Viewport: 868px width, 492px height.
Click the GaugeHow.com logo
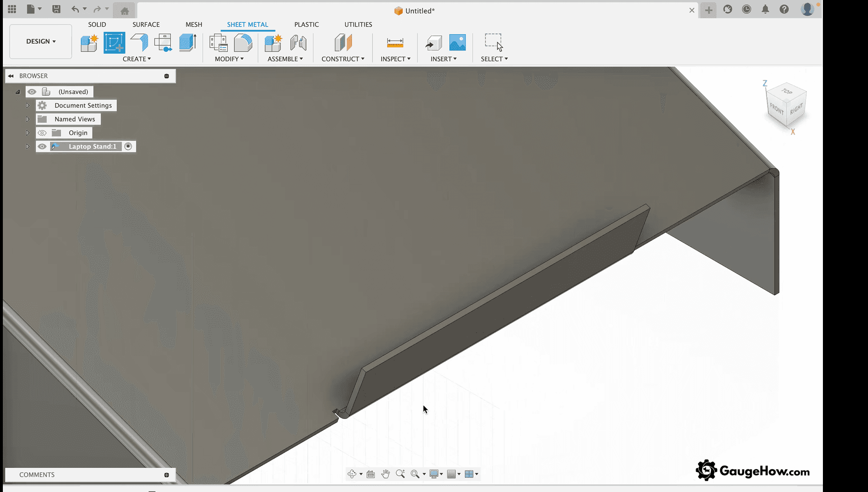(753, 470)
